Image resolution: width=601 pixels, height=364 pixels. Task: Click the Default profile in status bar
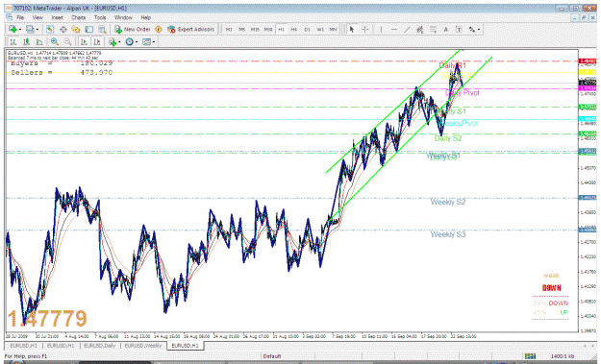pos(272,356)
